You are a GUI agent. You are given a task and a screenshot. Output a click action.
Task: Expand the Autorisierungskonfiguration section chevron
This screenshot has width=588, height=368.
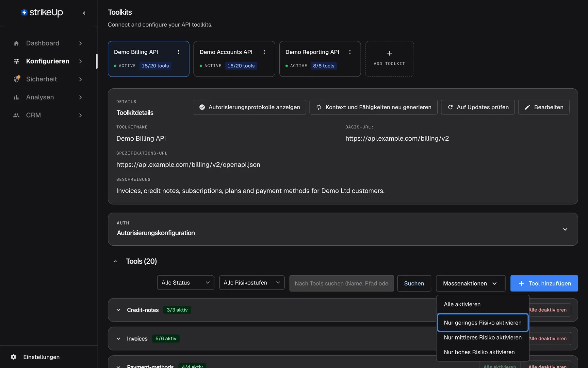pyautogui.click(x=565, y=229)
